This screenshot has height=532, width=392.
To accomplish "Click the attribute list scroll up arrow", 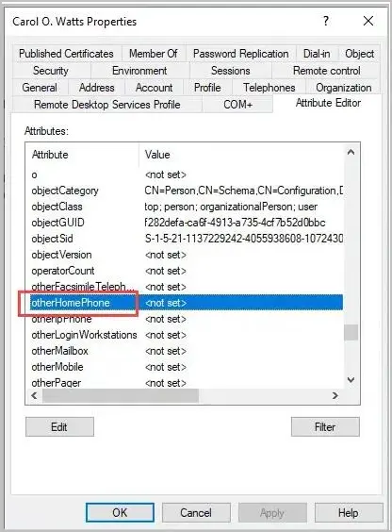I will pos(351,153).
